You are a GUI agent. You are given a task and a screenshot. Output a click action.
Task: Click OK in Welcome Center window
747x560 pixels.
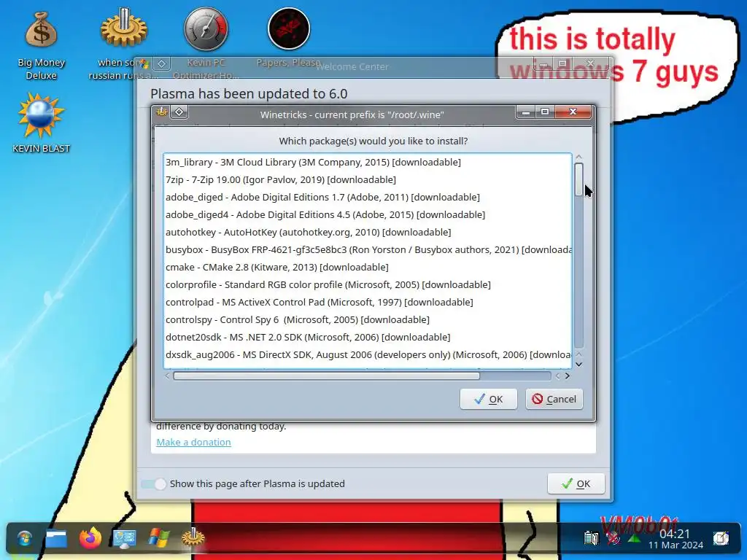pos(576,484)
